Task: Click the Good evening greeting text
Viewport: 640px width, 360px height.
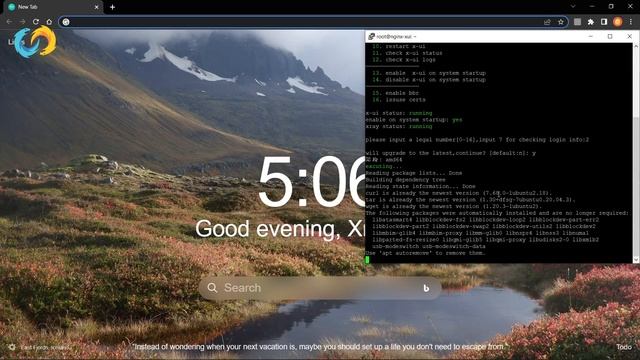Action: pyautogui.click(x=280, y=229)
